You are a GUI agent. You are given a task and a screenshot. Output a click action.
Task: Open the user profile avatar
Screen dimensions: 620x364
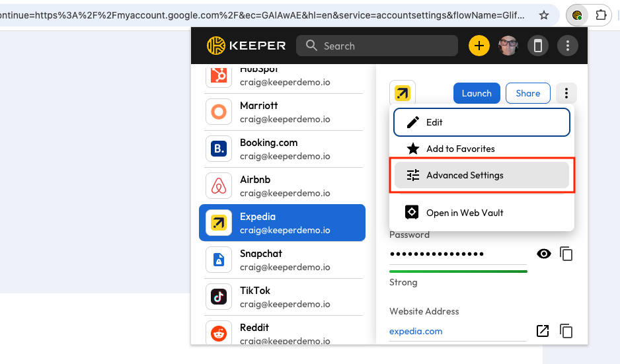[508, 46]
